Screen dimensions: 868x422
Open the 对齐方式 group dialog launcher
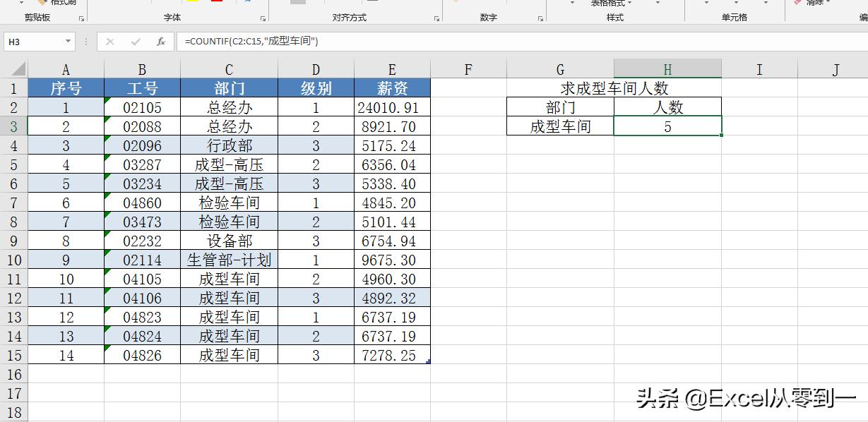click(436, 17)
